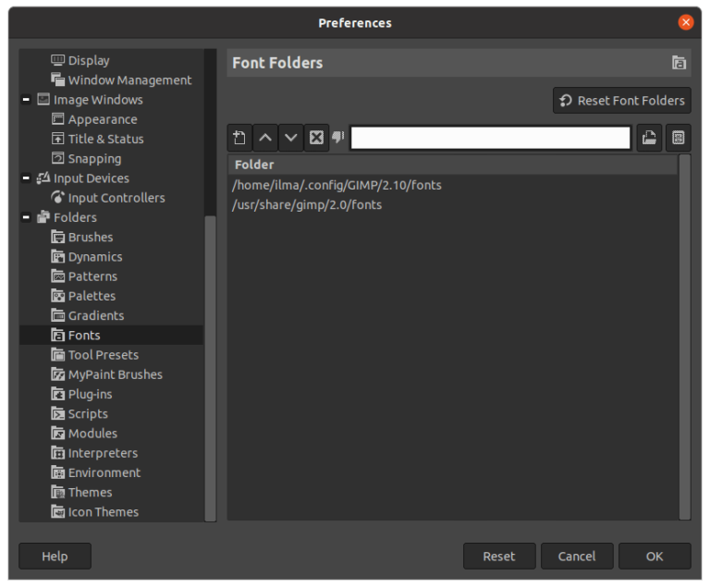Viewport: 710px width, 588px height.
Task: Click the Display monitor icon
Action: pyautogui.click(x=57, y=60)
